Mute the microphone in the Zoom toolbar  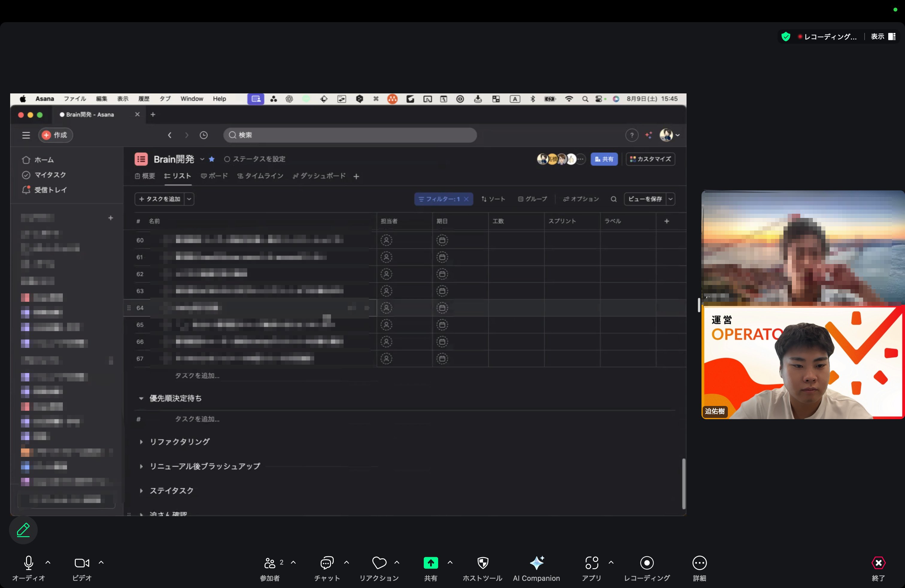tap(28, 563)
